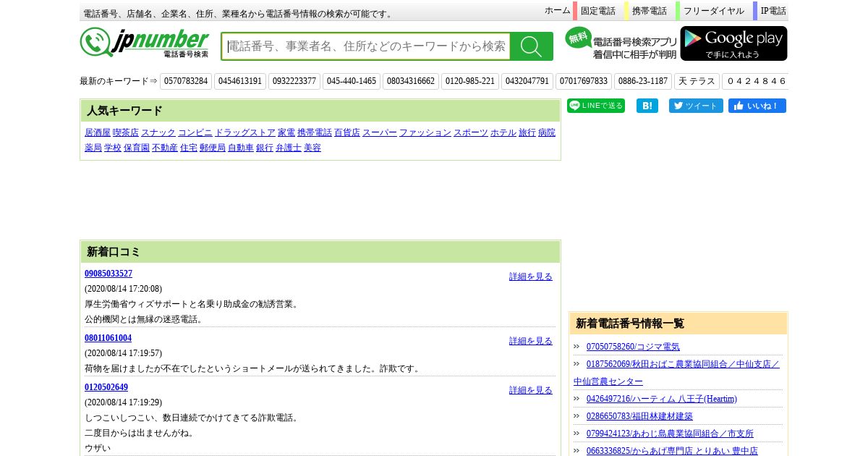Open 0187562069 秋田おばこ農業協同組合 listing

678,373
